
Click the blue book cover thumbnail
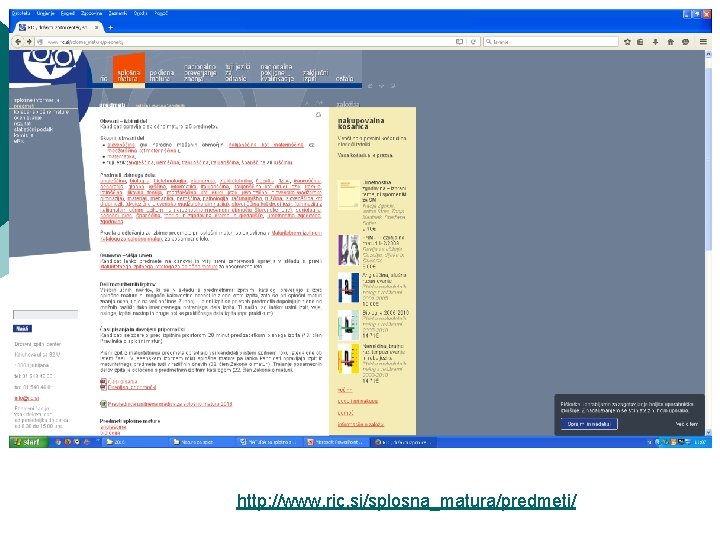(x=349, y=288)
